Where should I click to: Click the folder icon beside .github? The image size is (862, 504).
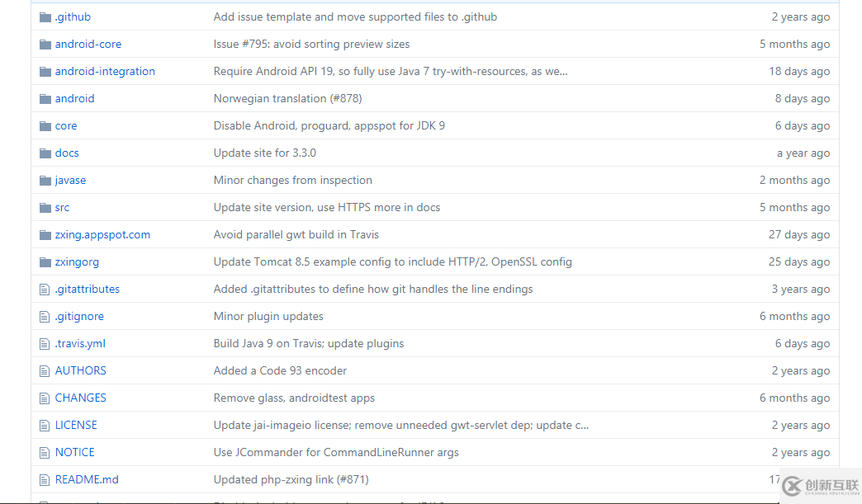click(45, 17)
